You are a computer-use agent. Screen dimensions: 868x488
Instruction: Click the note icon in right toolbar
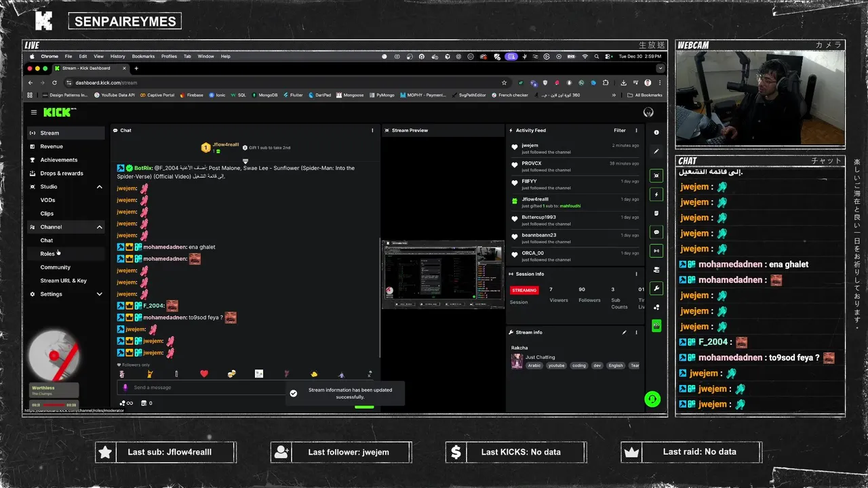656,213
